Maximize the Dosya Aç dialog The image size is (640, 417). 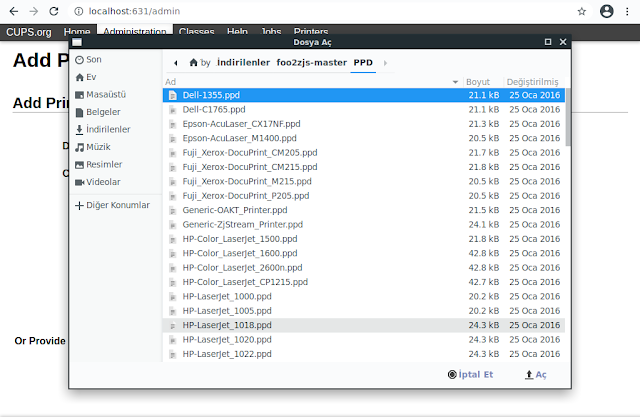pos(548,42)
